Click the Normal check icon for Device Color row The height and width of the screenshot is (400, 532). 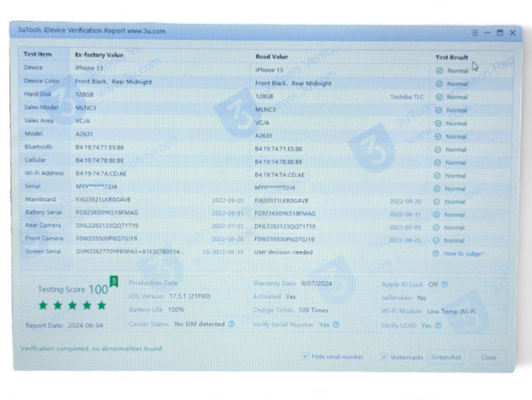pyautogui.click(x=439, y=84)
